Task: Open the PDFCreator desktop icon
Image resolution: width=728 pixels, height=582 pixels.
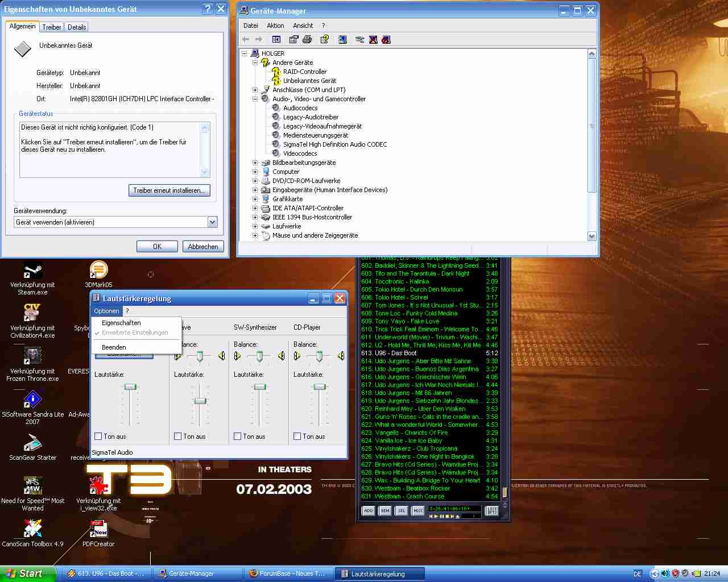Action: [98, 534]
